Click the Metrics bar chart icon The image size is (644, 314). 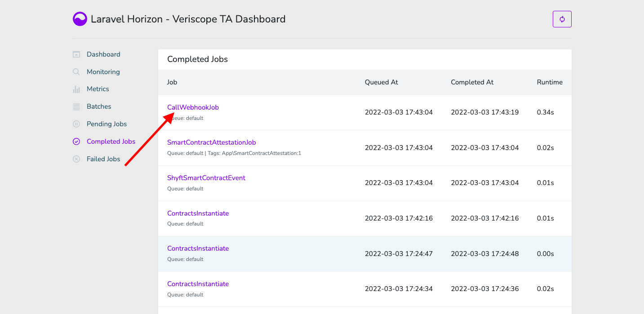click(x=76, y=89)
